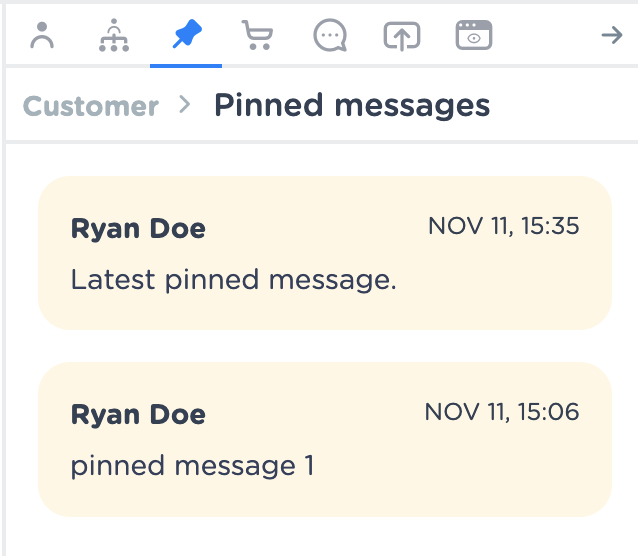Image resolution: width=638 pixels, height=556 pixels.
Task: Click the upload arrow box icon
Action: click(401, 36)
